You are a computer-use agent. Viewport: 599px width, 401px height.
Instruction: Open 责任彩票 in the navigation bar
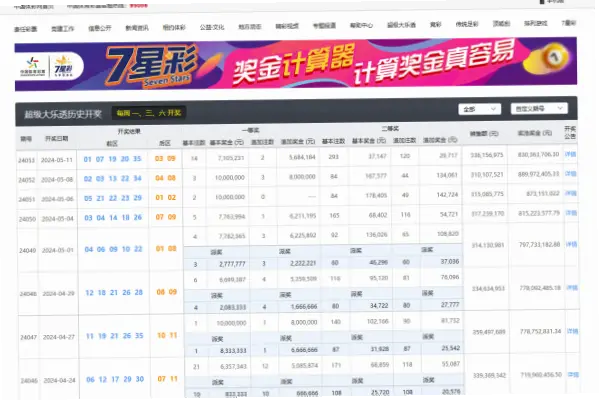coord(26,29)
